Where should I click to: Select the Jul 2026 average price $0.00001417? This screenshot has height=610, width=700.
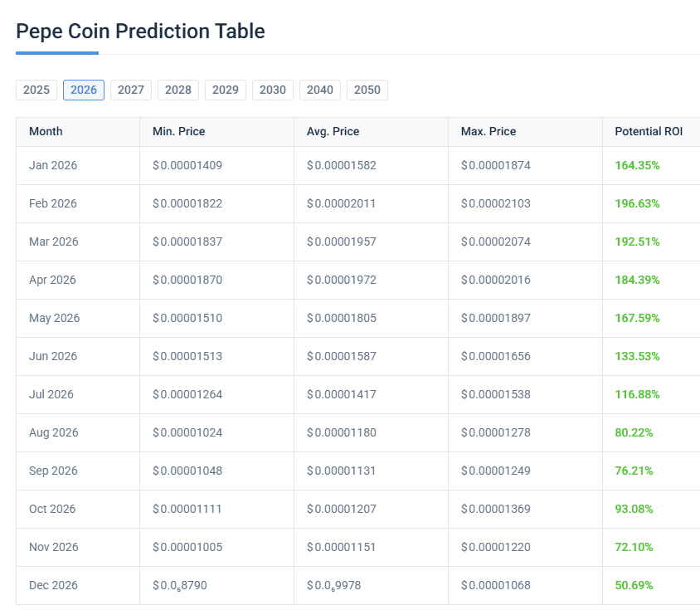341,394
